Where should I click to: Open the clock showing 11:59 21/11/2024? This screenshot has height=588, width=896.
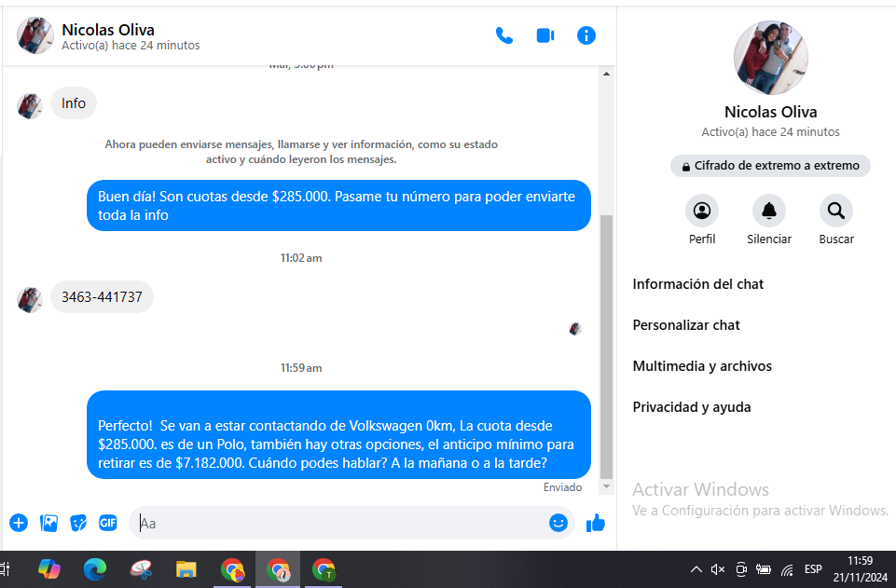[860, 569]
